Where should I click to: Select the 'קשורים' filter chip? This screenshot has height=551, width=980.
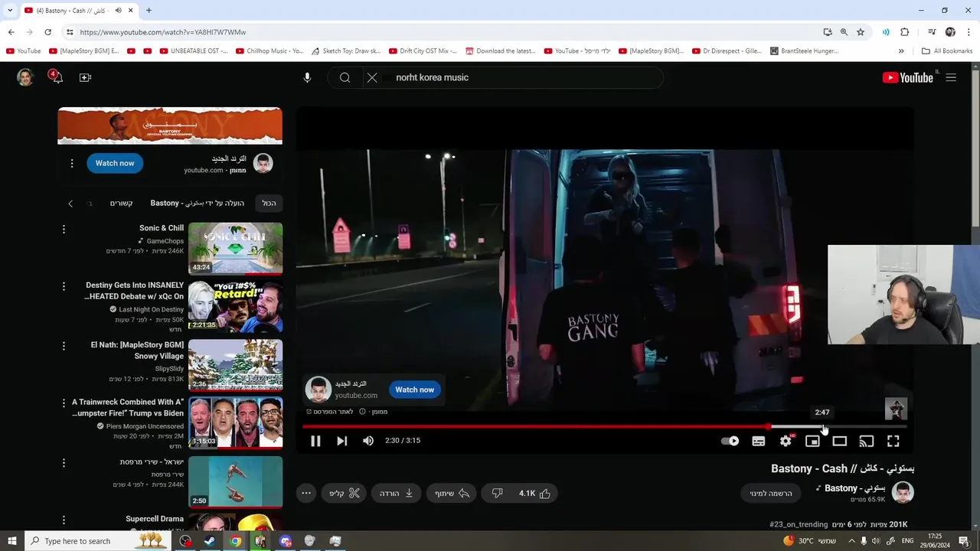tap(121, 203)
